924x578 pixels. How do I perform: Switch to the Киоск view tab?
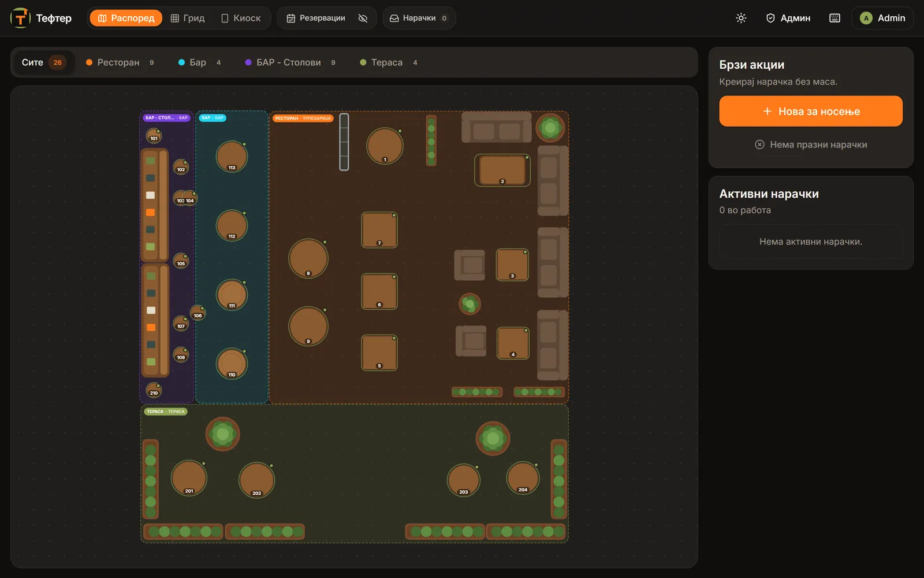(x=241, y=18)
